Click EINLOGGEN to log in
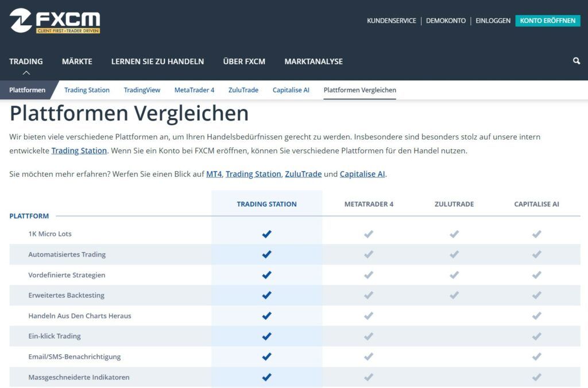The image size is (588, 388). click(493, 21)
